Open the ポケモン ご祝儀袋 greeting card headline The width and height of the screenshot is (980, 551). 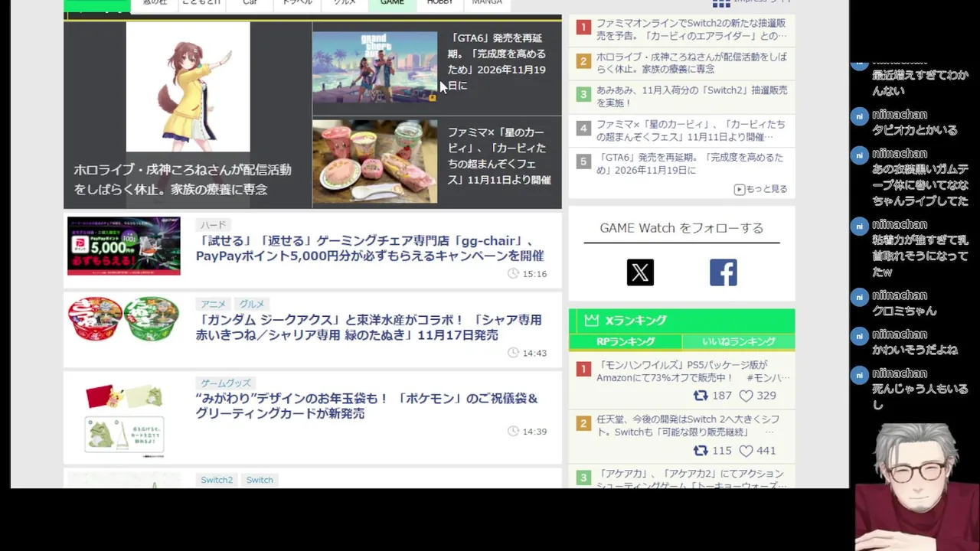click(x=367, y=406)
